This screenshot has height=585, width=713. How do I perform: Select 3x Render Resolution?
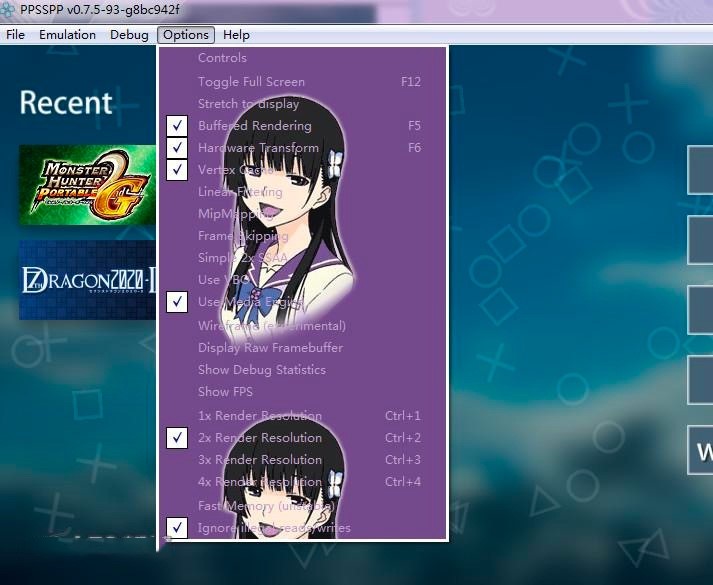[302, 460]
